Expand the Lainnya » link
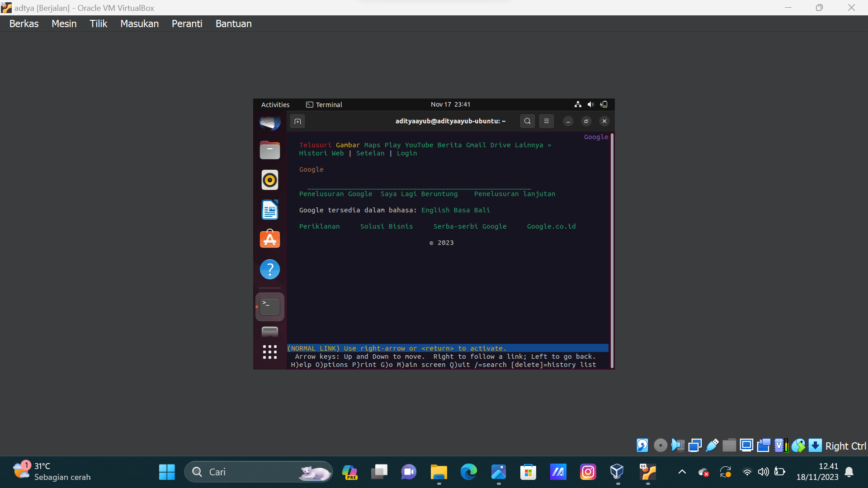Screen dimensions: 868x488 coord(533,145)
